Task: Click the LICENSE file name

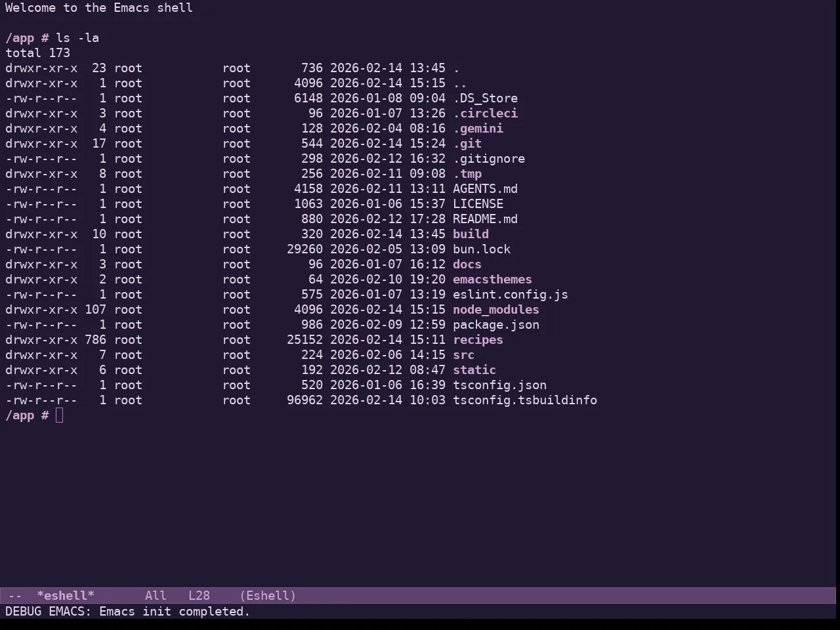Action: (x=478, y=204)
